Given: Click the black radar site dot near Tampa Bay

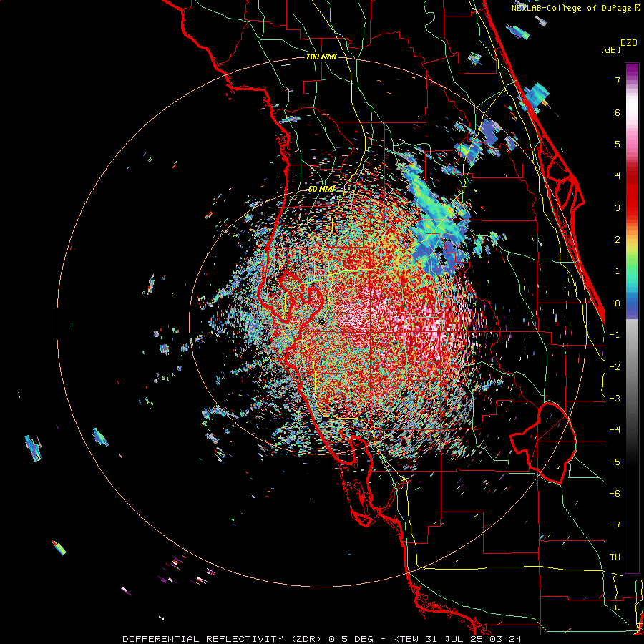Looking at the screenshot, I should 322,322.
